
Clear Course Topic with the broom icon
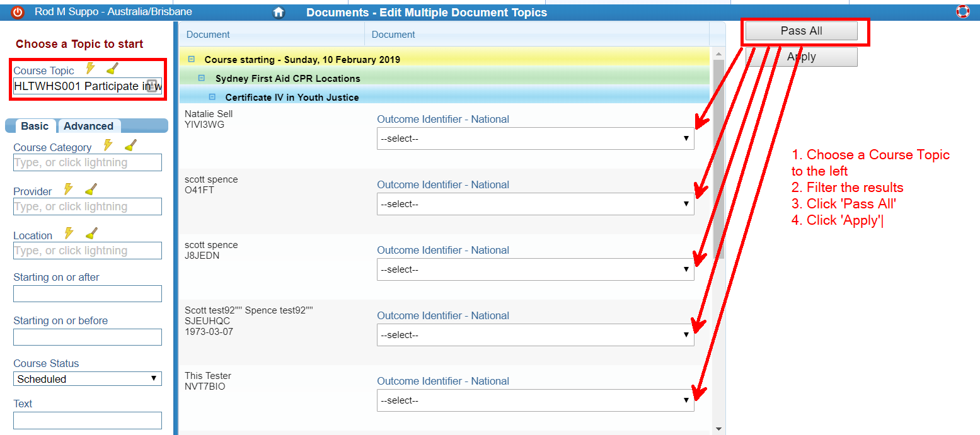tap(112, 69)
